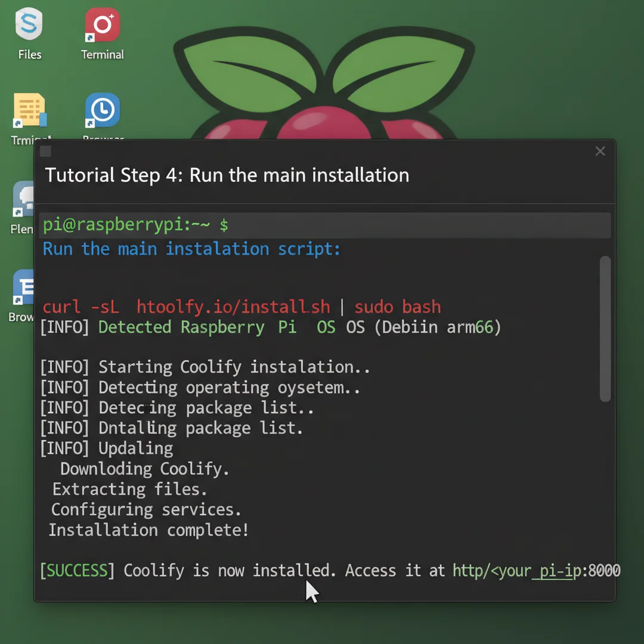Close the tutorial terminal window
644x644 pixels.
pos(600,151)
